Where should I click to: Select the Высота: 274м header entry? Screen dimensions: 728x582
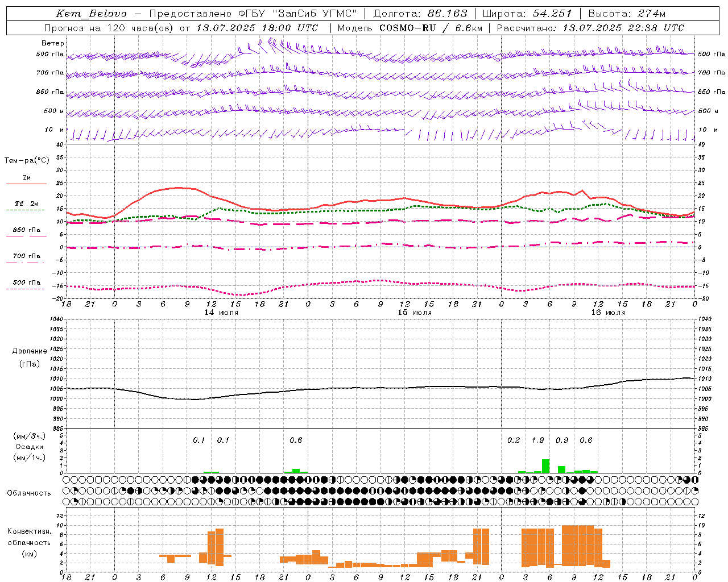pyautogui.click(x=627, y=14)
